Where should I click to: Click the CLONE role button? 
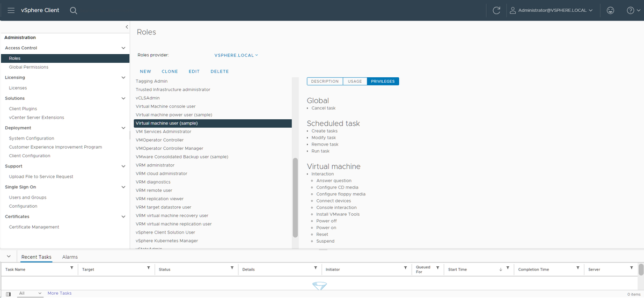170,71
